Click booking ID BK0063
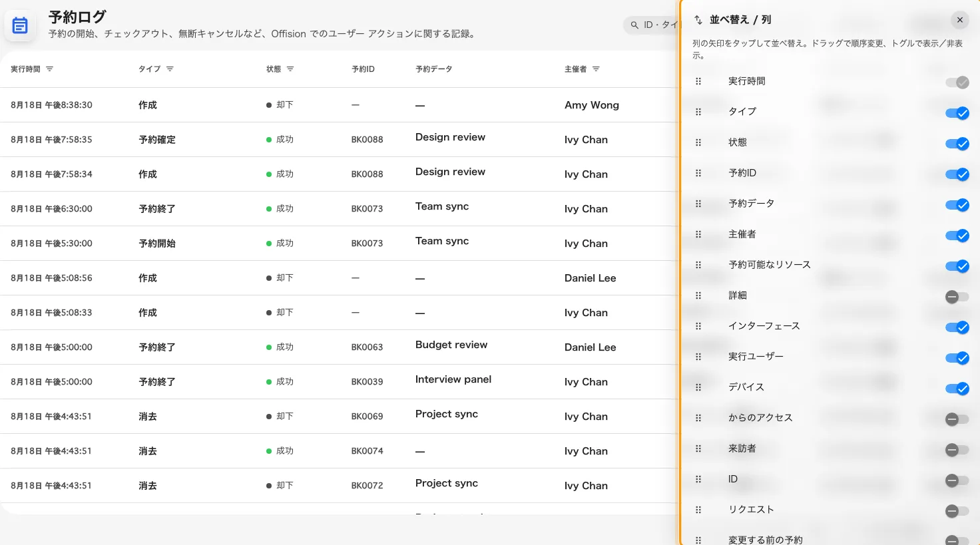 367,347
